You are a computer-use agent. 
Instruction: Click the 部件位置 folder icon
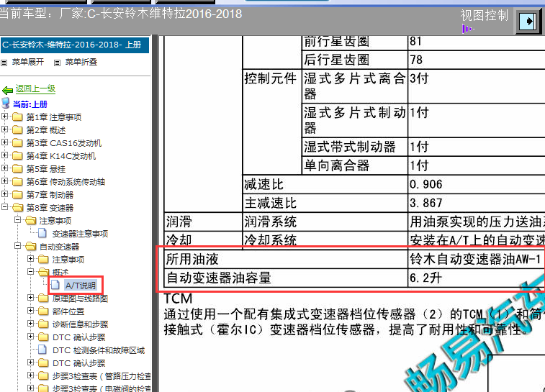(43, 311)
